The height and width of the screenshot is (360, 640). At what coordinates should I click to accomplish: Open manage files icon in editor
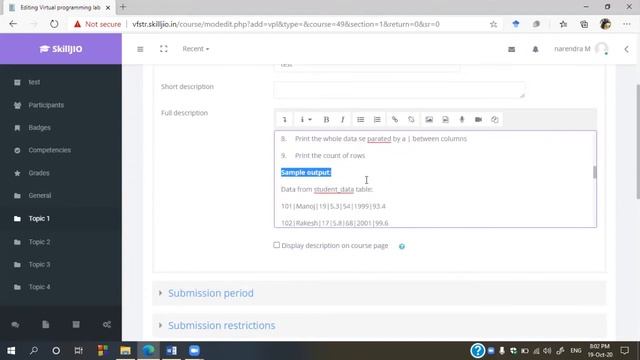point(495,120)
